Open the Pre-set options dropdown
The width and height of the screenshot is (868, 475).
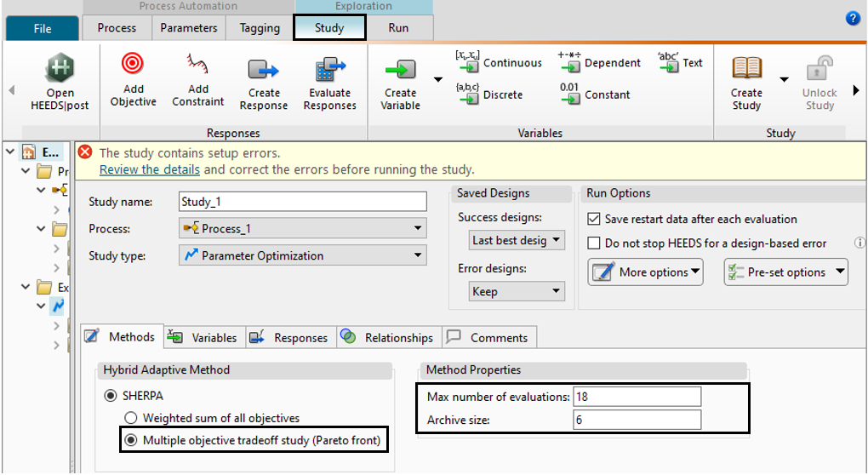[785, 272]
